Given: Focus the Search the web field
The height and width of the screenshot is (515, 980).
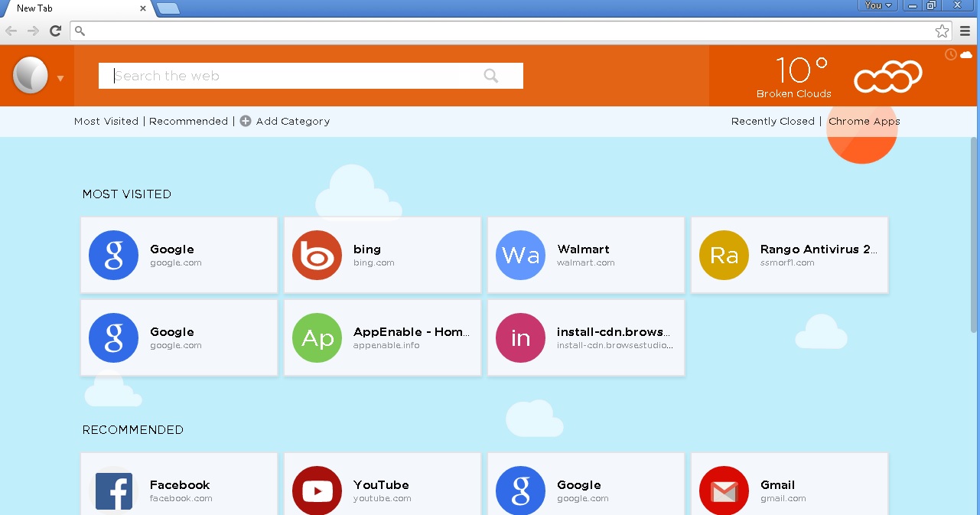Looking at the screenshot, I should point(311,76).
